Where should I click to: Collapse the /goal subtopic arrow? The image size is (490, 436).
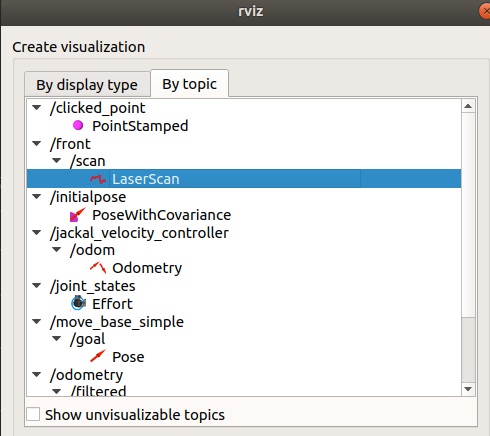(57, 339)
